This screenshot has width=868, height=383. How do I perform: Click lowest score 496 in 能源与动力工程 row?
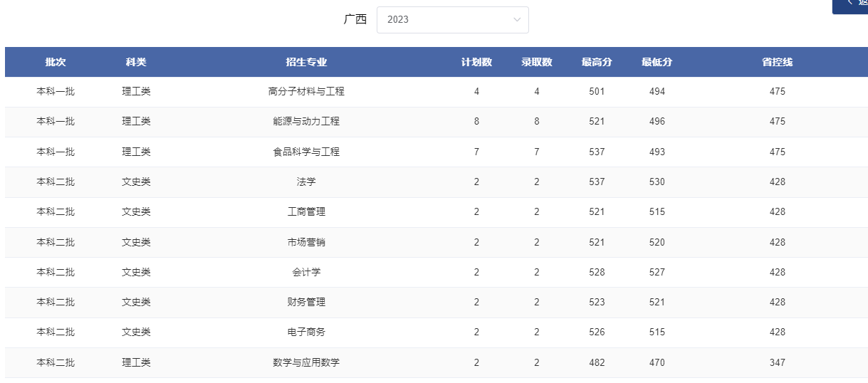click(657, 122)
